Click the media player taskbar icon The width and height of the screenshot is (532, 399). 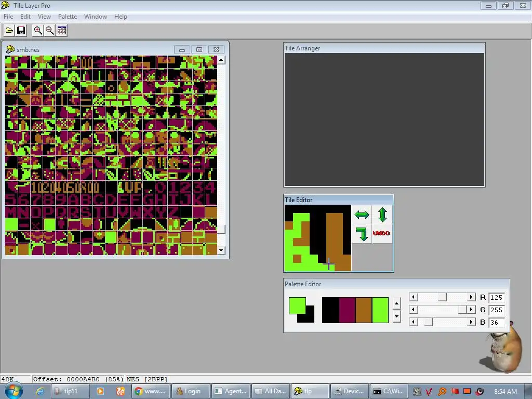click(100, 391)
